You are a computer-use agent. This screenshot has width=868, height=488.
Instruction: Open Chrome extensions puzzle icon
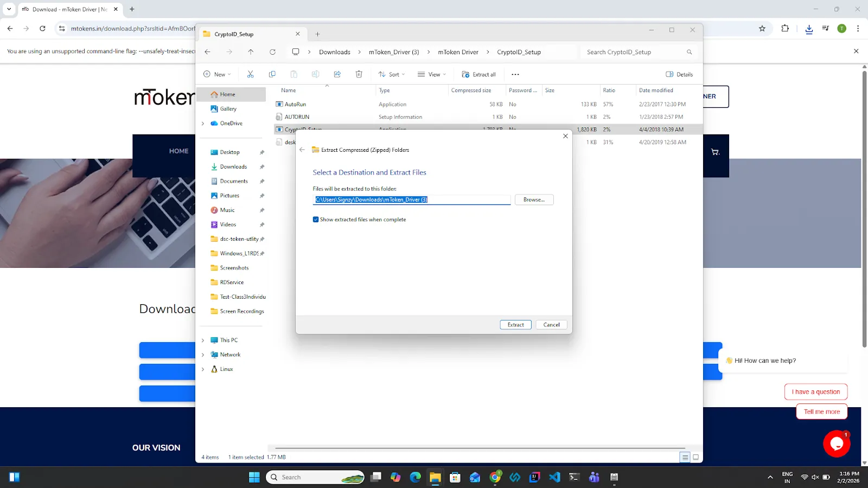click(x=785, y=29)
